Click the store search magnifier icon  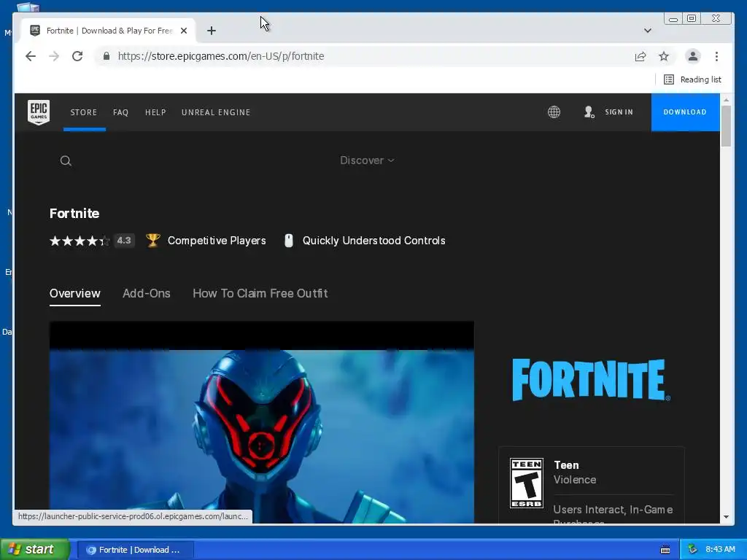(66, 160)
